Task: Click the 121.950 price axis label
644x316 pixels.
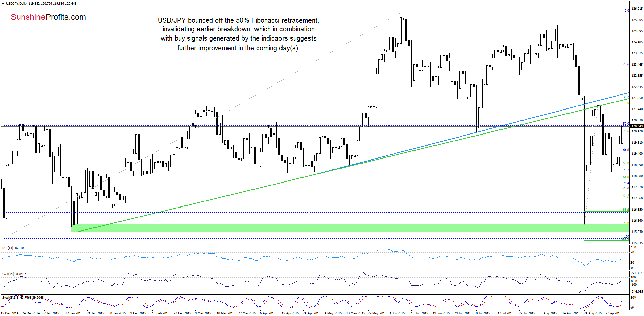Action: (637, 98)
